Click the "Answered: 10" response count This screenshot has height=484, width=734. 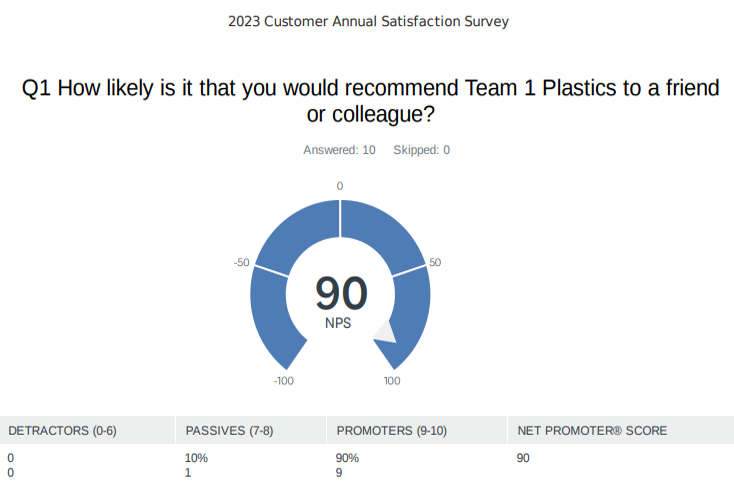point(339,150)
